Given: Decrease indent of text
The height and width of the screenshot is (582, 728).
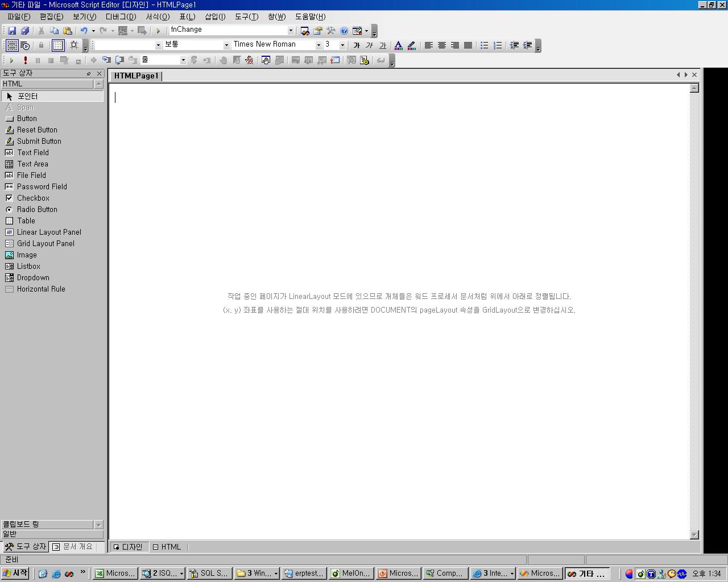Looking at the screenshot, I should pos(514,45).
